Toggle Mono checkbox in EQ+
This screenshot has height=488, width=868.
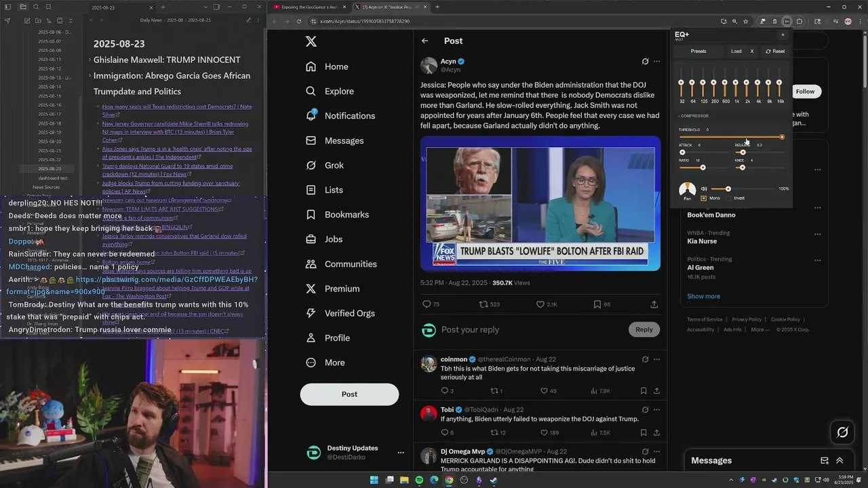coord(703,199)
